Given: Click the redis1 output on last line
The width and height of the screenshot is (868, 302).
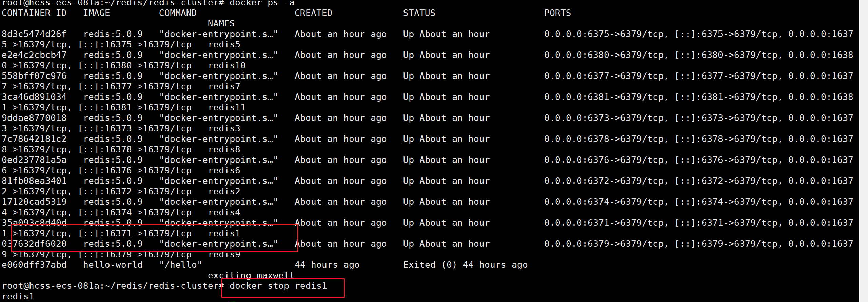Looking at the screenshot, I should click(18, 297).
